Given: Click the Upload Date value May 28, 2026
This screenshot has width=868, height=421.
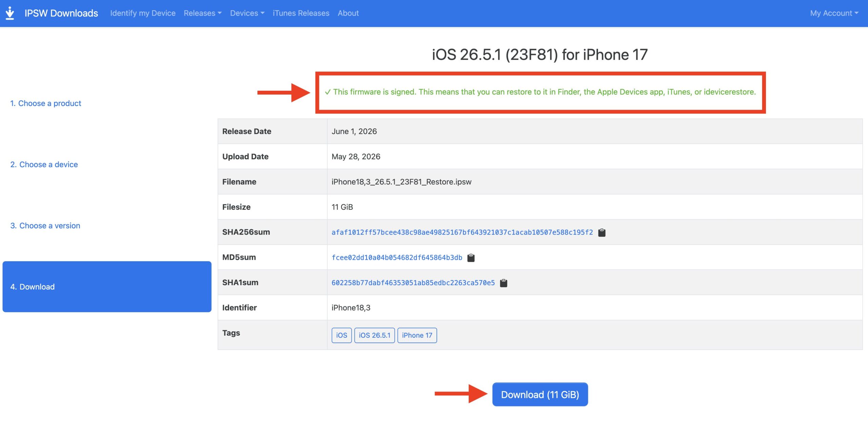Looking at the screenshot, I should pos(356,156).
